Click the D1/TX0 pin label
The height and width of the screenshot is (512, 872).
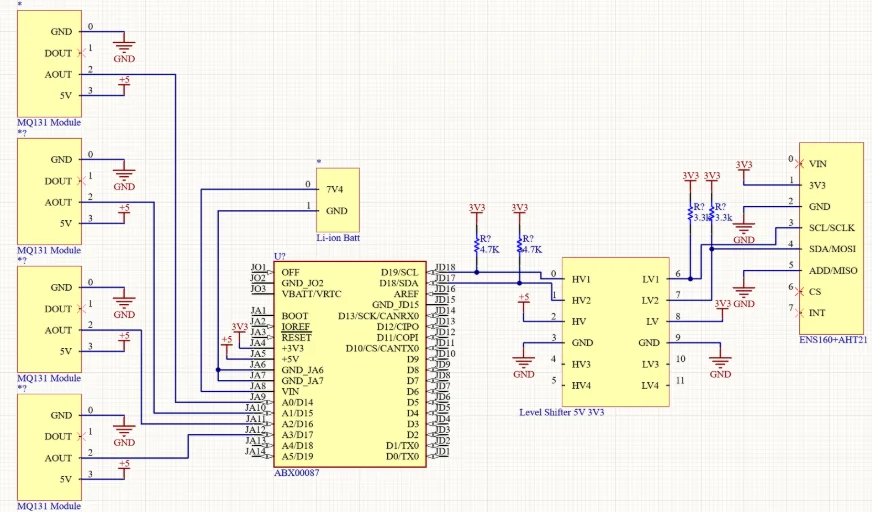coord(402,446)
